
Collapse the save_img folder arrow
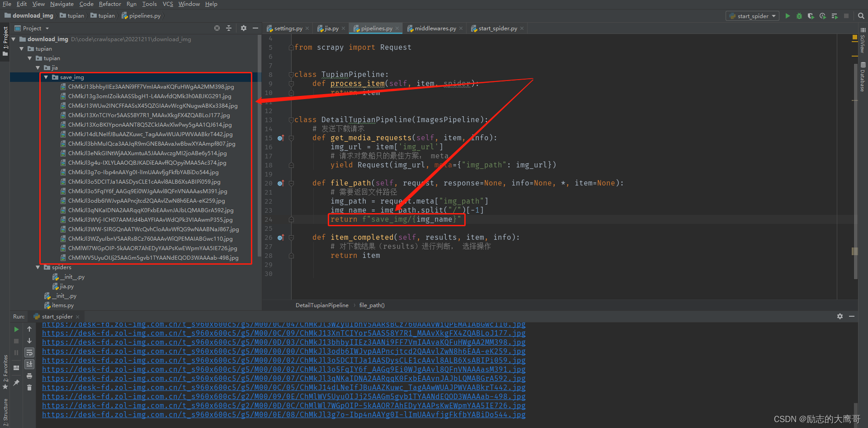click(x=46, y=77)
